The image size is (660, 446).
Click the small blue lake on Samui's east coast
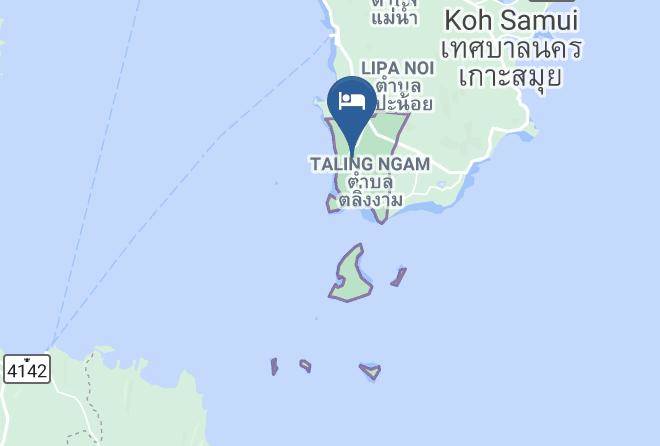[526, 136]
